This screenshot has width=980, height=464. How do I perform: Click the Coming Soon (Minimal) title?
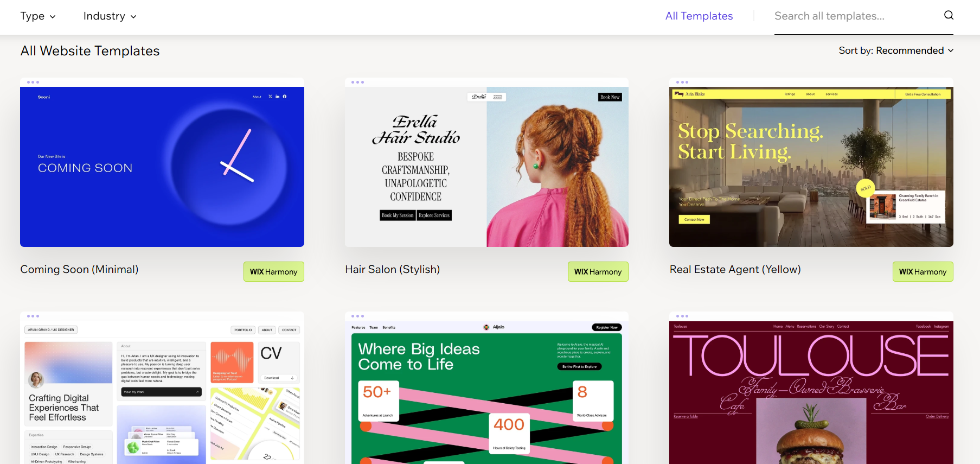(79, 269)
